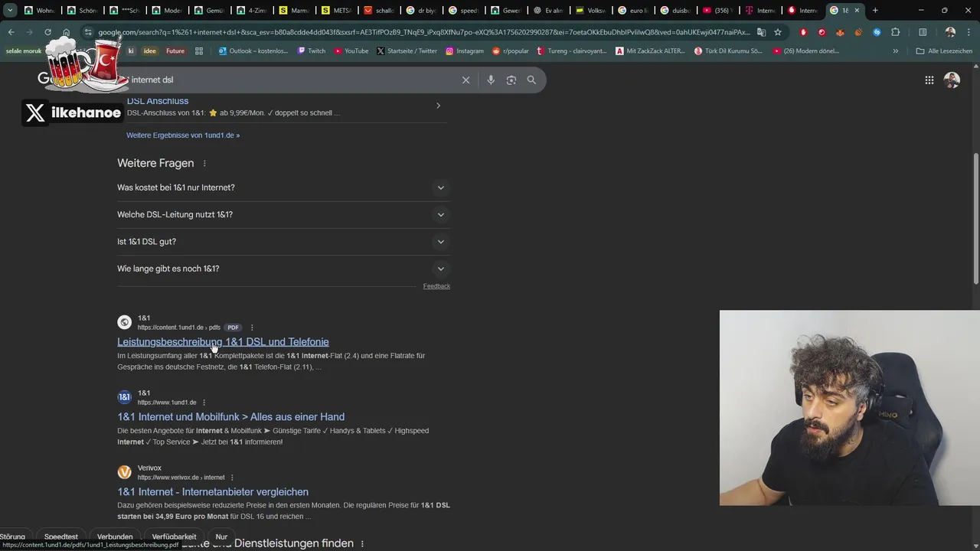Select the Speedtest search chip

[61, 536]
